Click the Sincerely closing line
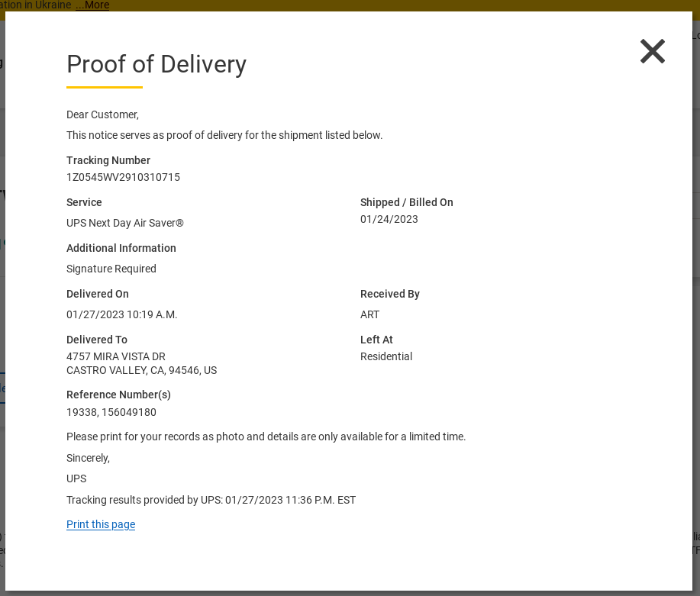The height and width of the screenshot is (596, 700). pos(88,458)
